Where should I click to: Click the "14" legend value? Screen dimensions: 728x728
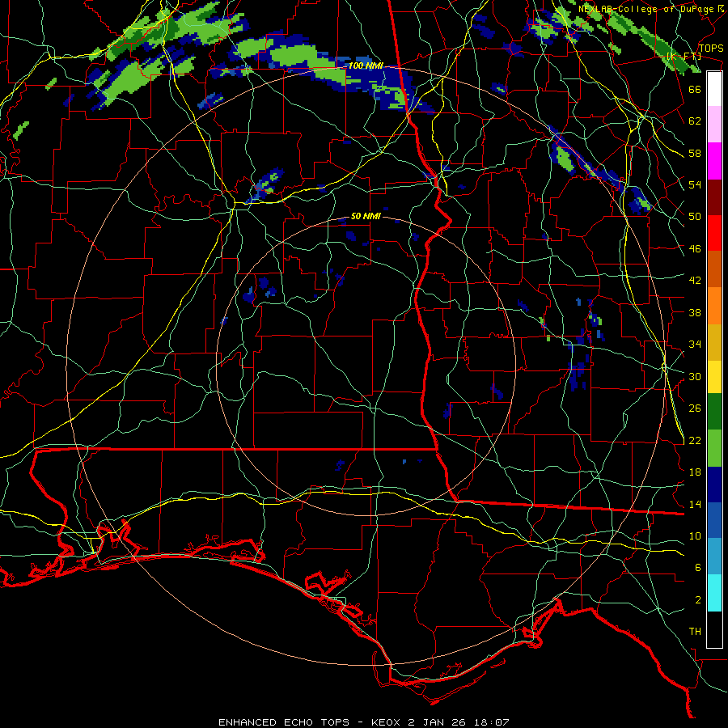pos(695,504)
